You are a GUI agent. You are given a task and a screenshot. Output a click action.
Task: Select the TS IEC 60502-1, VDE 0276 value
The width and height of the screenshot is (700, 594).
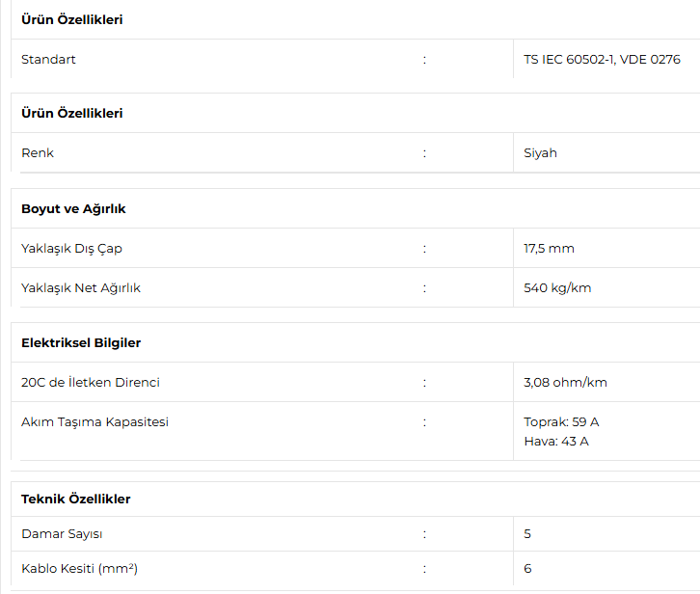click(602, 60)
